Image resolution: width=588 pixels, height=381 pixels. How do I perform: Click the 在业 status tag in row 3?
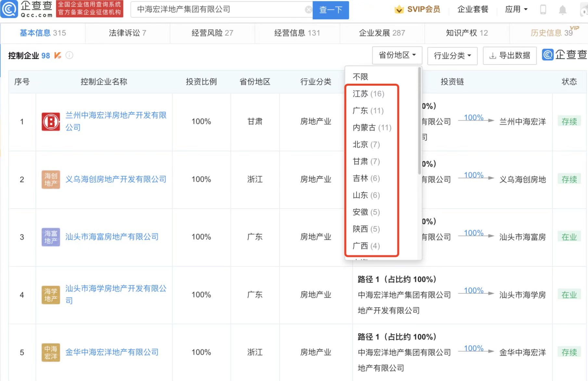coord(569,237)
